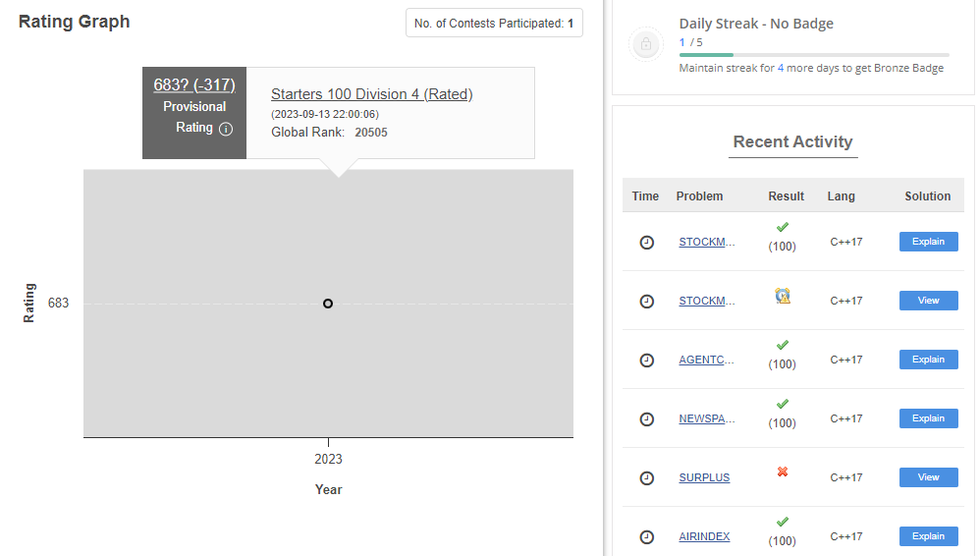This screenshot has height=556, width=980.
Task: Click Explain for AIRINDEX submission
Action: click(x=928, y=536)
